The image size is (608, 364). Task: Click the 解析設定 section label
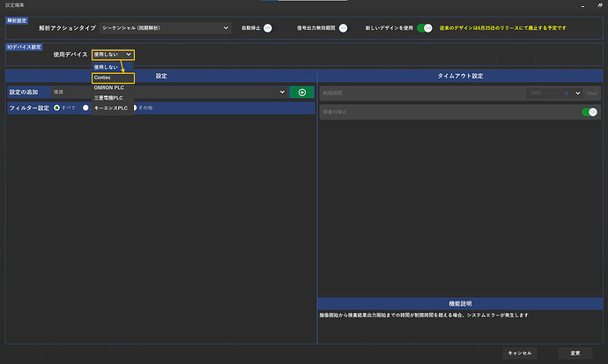click(17, 20)
